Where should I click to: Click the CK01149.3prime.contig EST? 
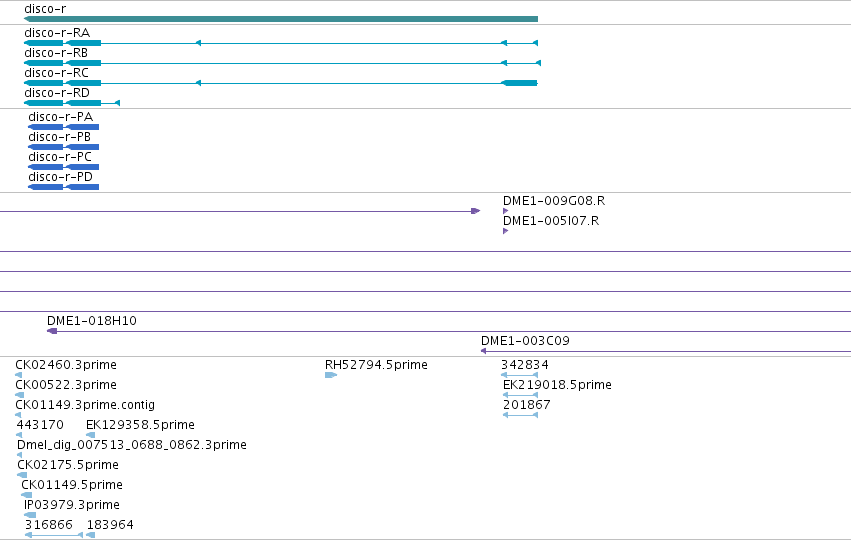pos(85,405)
